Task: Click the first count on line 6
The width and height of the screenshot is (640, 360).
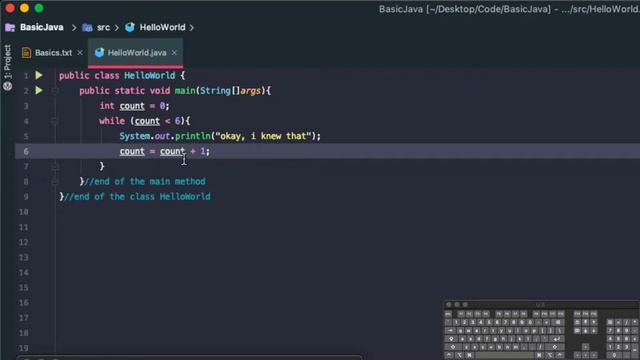Action: pyautogui.click(x=132, y=151)
